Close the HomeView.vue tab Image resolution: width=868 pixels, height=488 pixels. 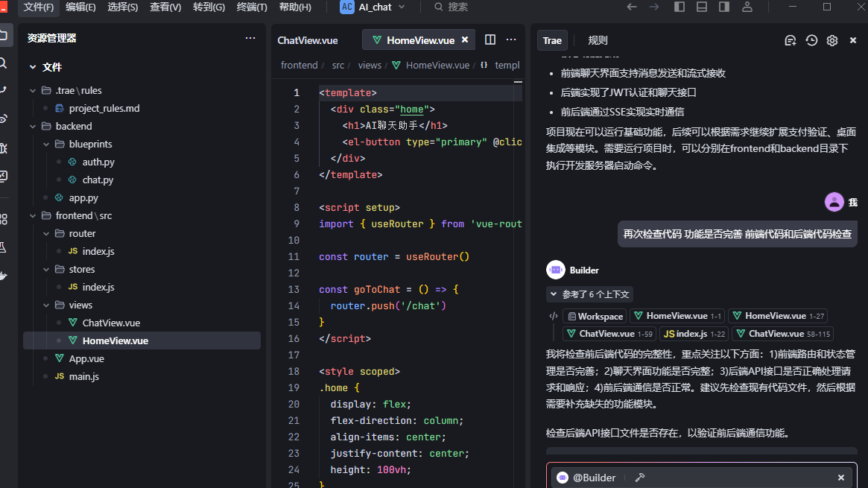pos(465,39)
